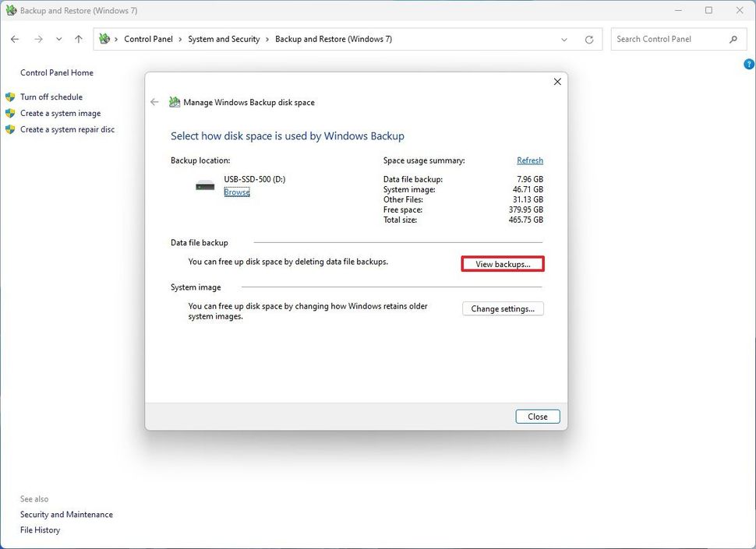Open File History from See also
The image size is (756, 549).
click(40, 530)
